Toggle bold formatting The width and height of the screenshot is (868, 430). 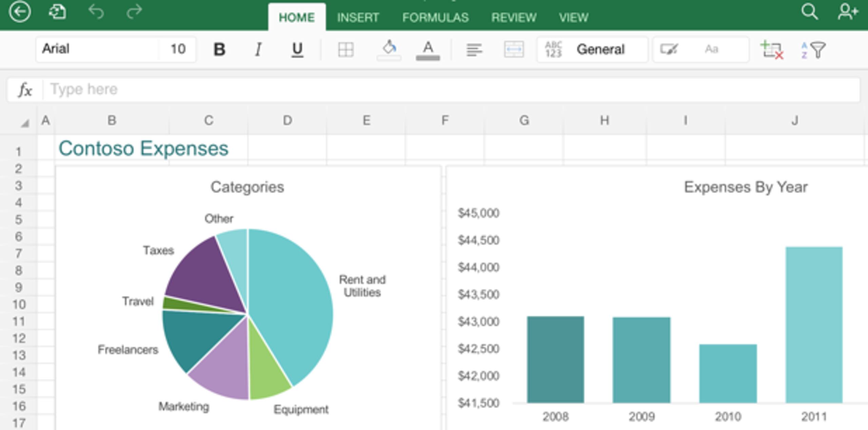point(219,50)
